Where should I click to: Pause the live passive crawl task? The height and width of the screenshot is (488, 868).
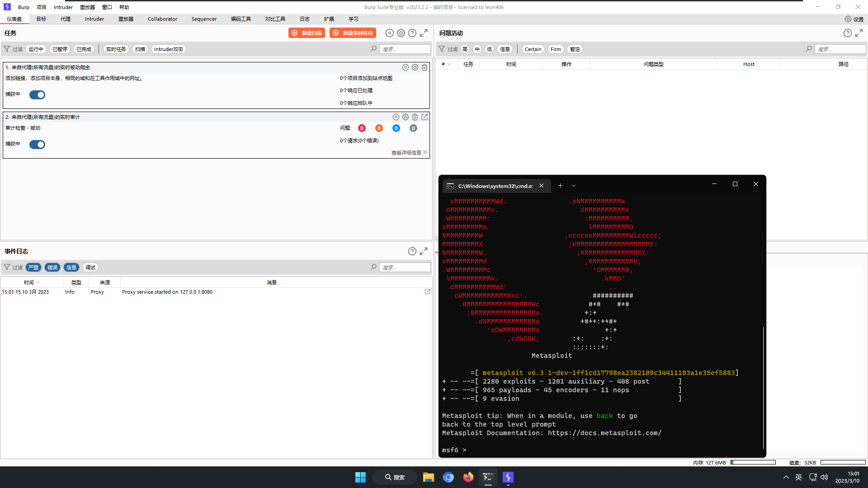[x=405, y=67]
